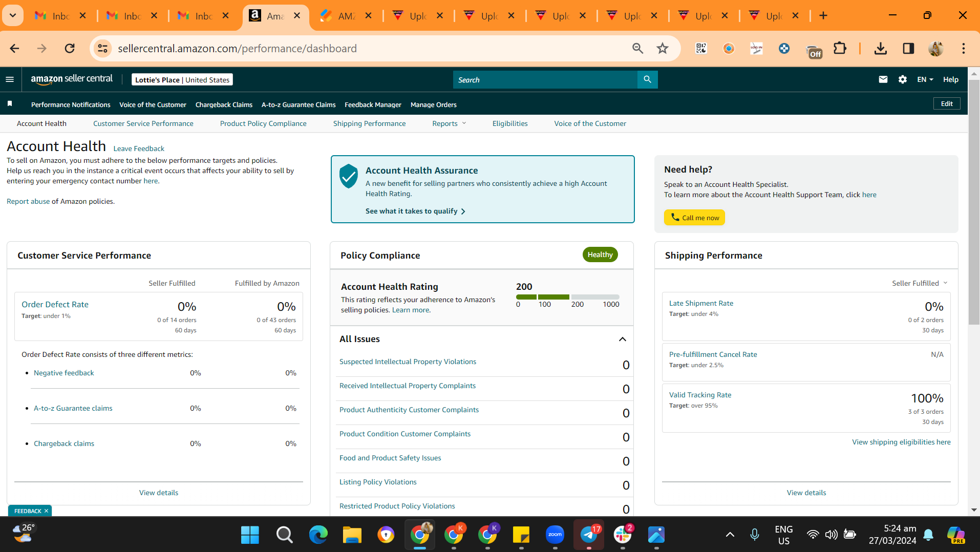
Task: Open Zoom from the taskbar
Action: point(555,535)
